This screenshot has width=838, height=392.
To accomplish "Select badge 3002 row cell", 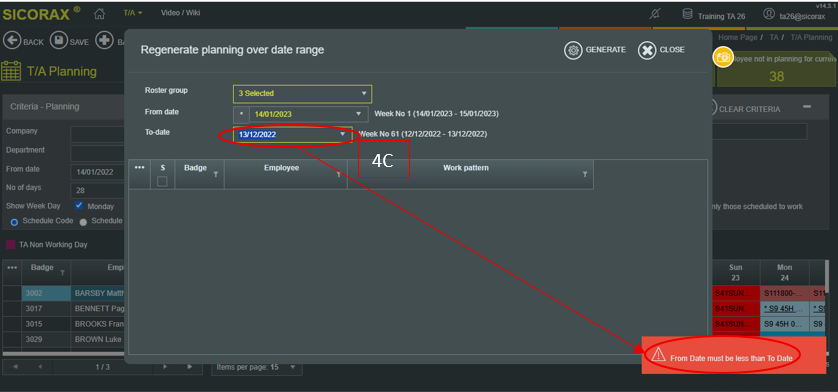I will click(46, 293).
